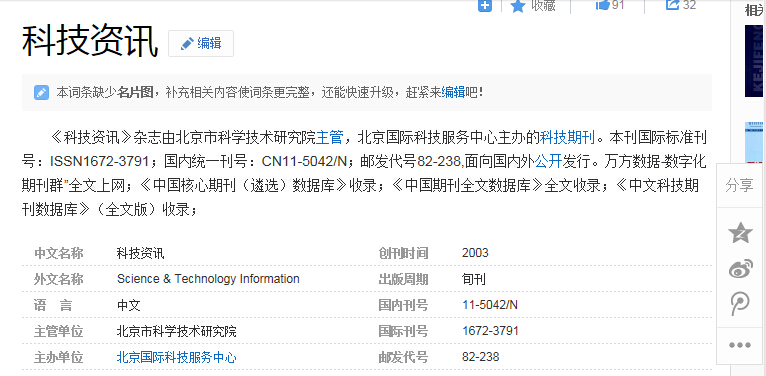Share to Weibo icon in sidebar
This screenshot has height=376, width=766.
click(x=741, y=269)
